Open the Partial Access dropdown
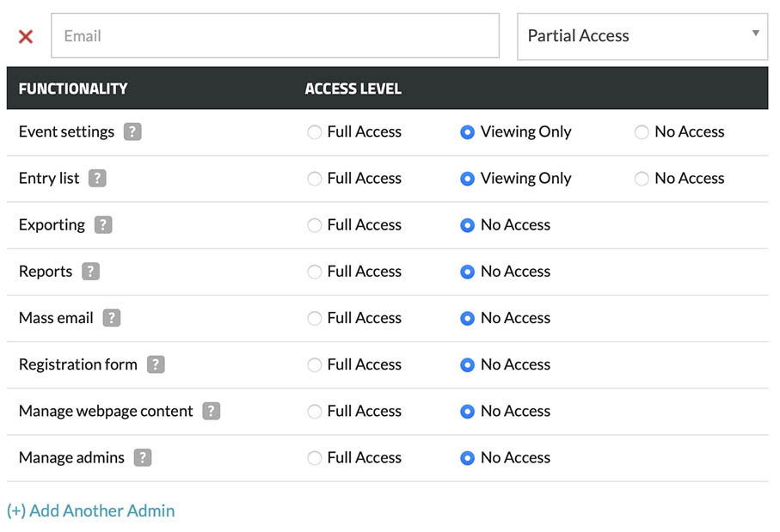 coord(642,36)
